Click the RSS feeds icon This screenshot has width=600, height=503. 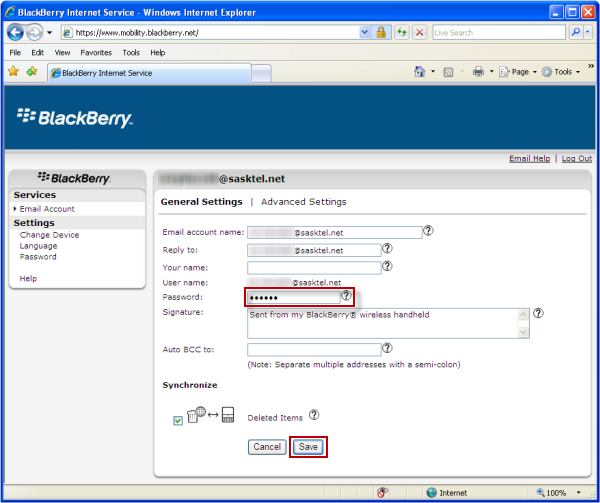(x=448, y=72)
